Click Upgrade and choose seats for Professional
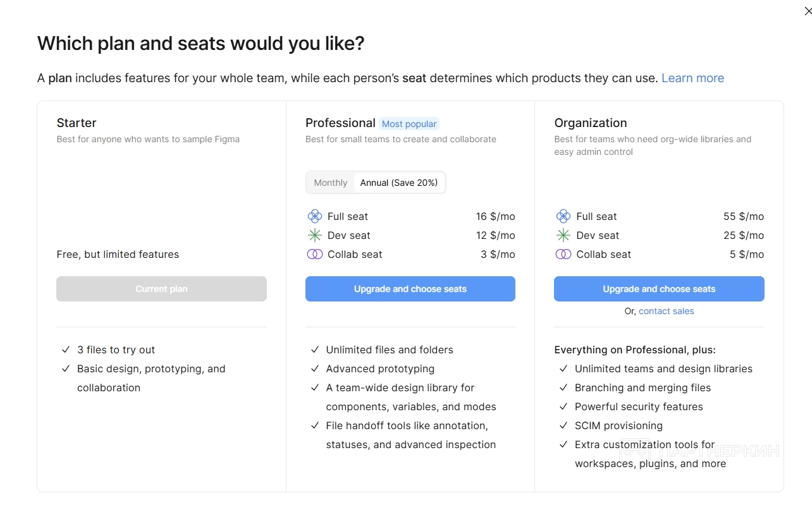This screenshot has height=505, width=812. (410, 289)
